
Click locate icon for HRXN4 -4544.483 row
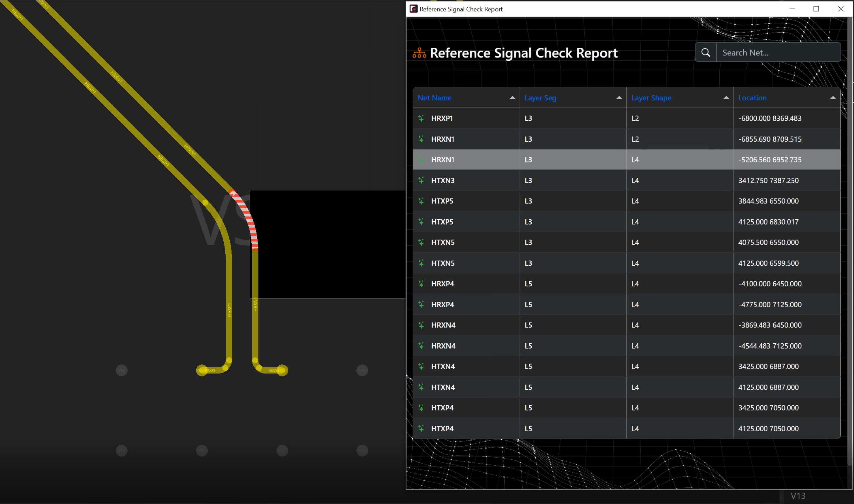(x=421, y=346)
